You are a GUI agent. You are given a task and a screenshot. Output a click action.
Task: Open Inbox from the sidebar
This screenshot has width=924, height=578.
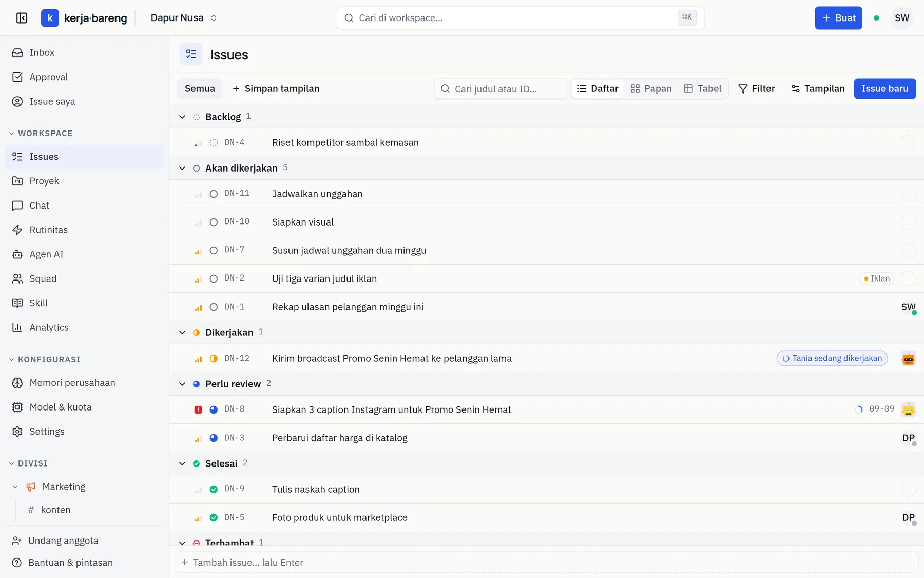pos(84,52)
